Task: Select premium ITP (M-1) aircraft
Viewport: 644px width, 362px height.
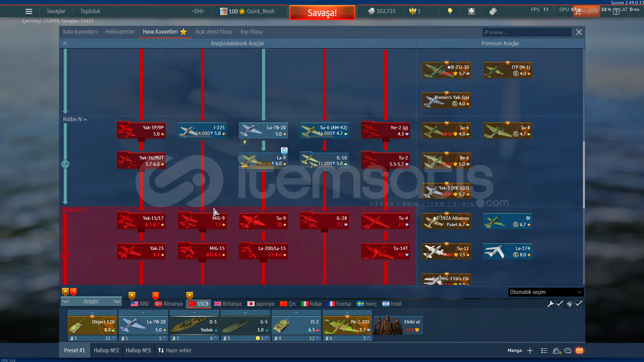Action: tap(508, 70)
